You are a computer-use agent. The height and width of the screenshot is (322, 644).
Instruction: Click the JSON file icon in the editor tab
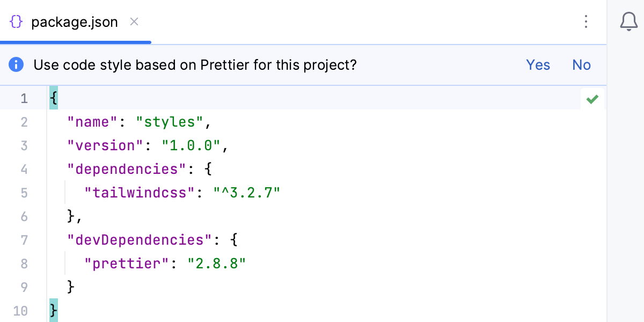[16, 22]
